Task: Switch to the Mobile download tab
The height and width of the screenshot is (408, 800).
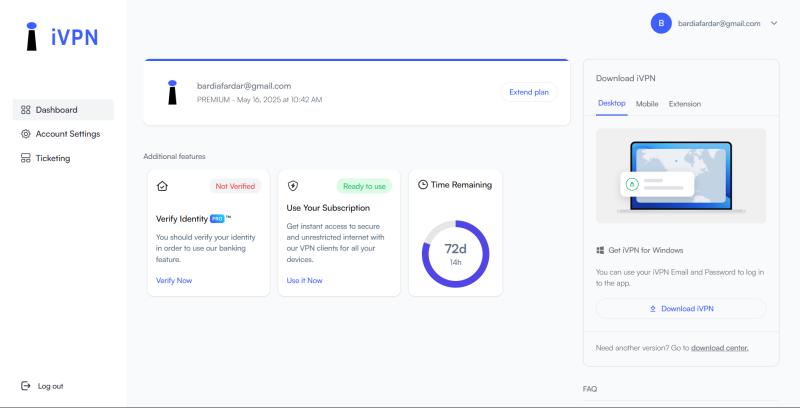Action: pyautogui.click(x=647, y=104)
